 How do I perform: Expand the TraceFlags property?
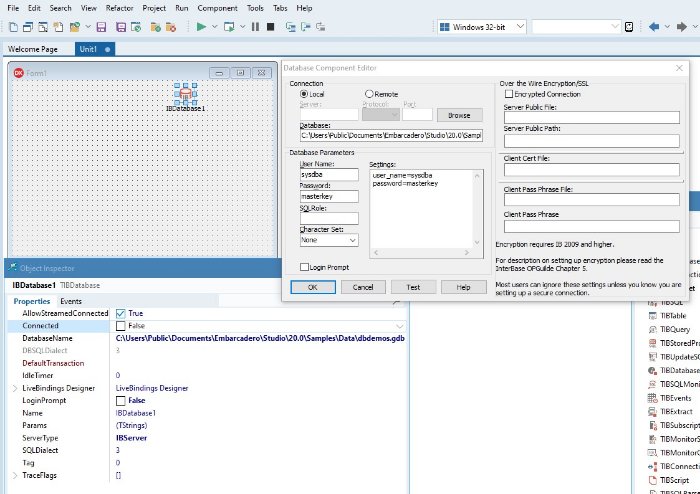[15, 475]
